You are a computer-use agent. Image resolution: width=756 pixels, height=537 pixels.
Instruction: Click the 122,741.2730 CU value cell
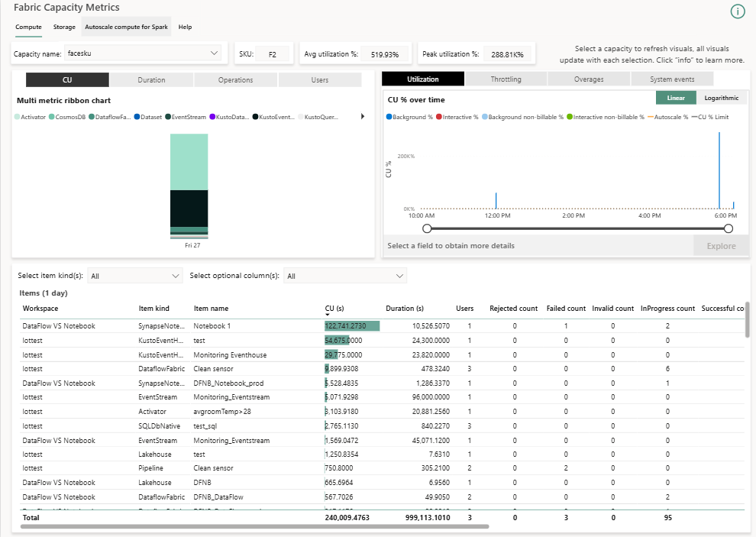click(352, 326)
